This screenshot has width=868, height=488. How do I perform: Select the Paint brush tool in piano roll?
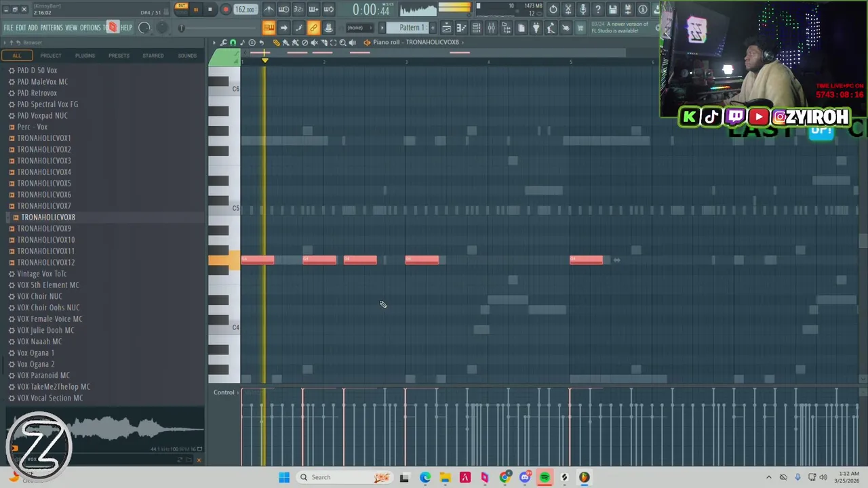(285, 43)
